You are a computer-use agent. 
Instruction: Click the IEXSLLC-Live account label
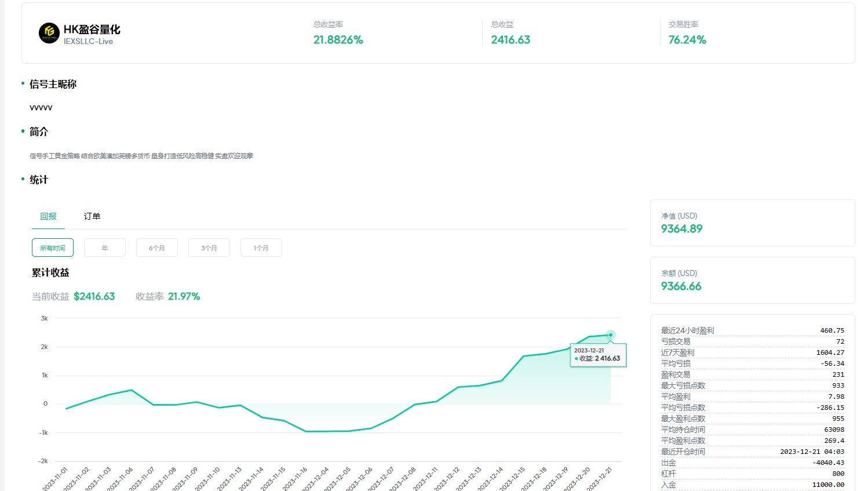[88, 42]
